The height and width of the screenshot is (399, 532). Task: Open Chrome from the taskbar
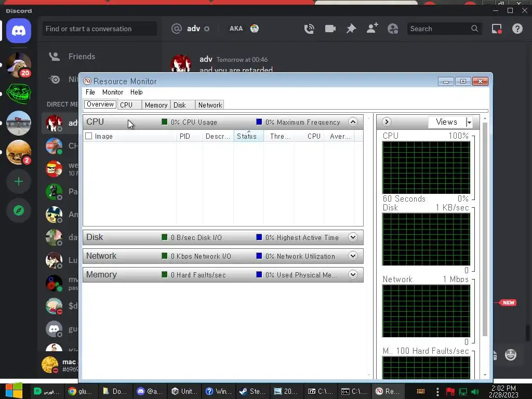[x=81, y=391]
